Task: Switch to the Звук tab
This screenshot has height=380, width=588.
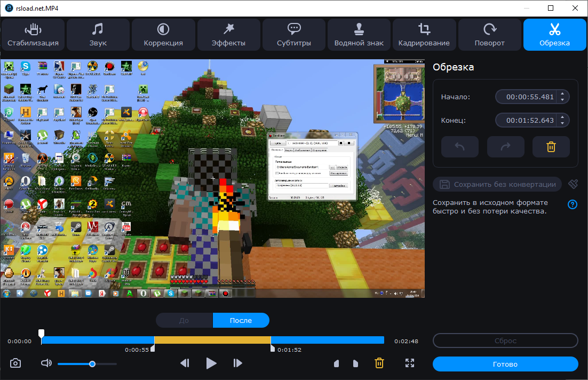Action: pyautogui.click(x=98, y=35)
